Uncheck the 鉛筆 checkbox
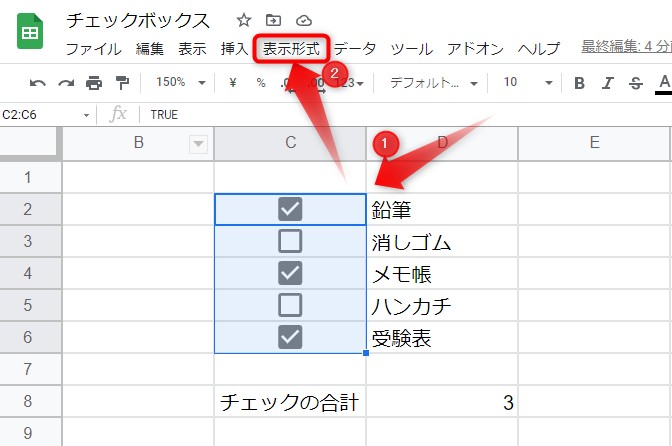This screenshot has width=672, height=446. pos(290,209)
